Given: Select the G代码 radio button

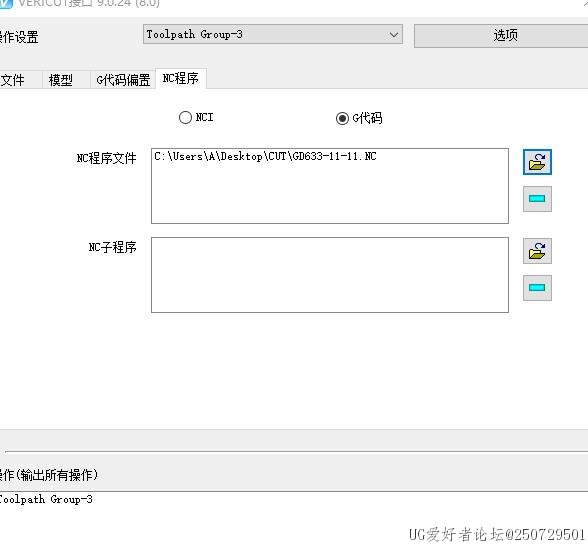Looking at the screenshot, I should 342,118.
